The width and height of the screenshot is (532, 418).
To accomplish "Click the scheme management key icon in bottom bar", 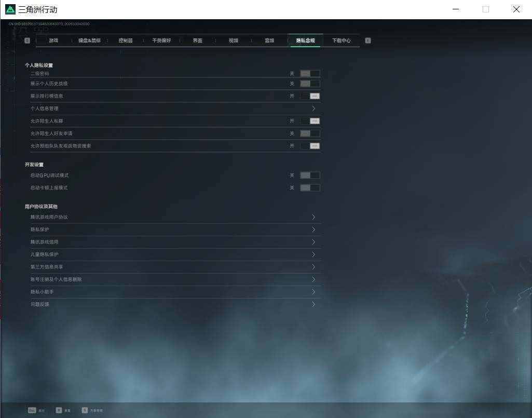I will click(x=85, y=410).
